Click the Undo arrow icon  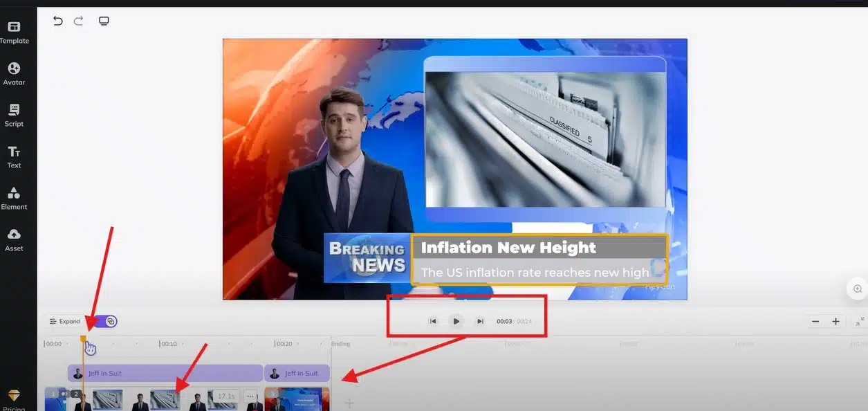point(58,21)
